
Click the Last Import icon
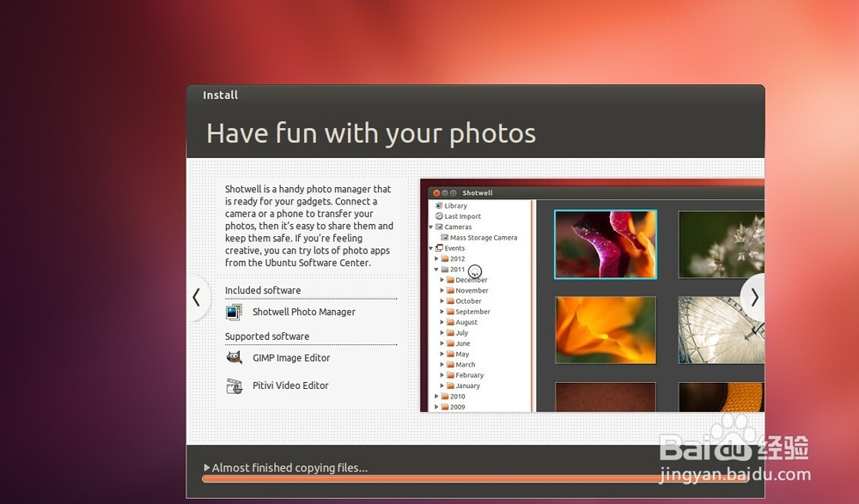(441, 216)
